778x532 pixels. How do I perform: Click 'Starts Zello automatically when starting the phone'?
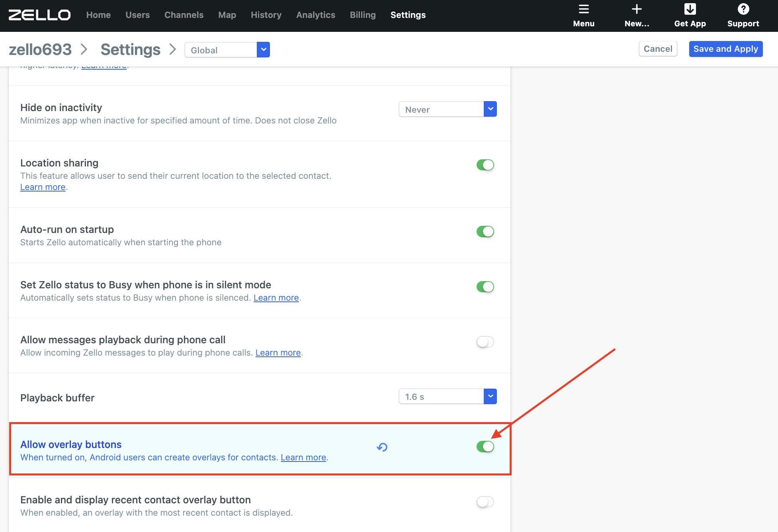coord(121,242)
